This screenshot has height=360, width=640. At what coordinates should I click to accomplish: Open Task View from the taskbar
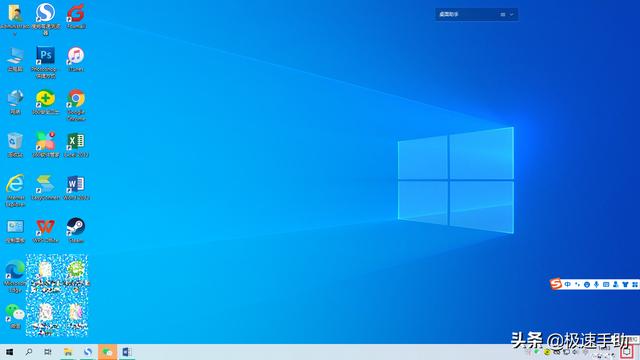click(48, 352)
